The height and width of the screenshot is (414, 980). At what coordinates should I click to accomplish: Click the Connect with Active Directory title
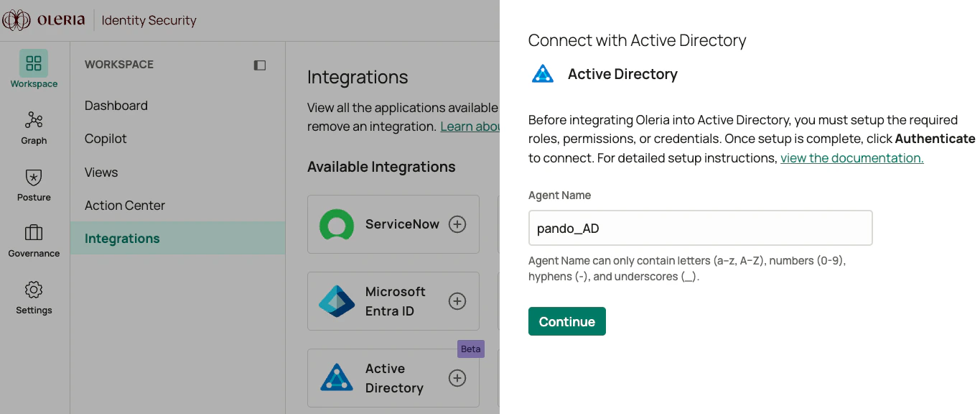click(638, 40)
